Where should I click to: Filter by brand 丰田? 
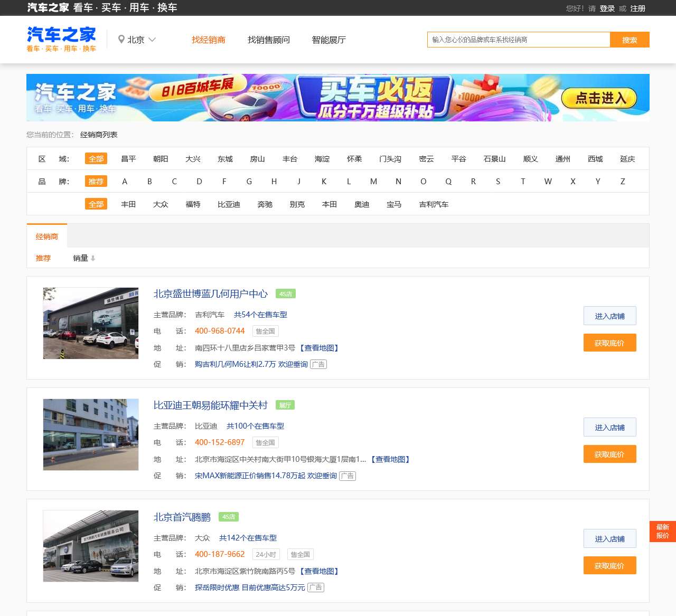(128, 204)
